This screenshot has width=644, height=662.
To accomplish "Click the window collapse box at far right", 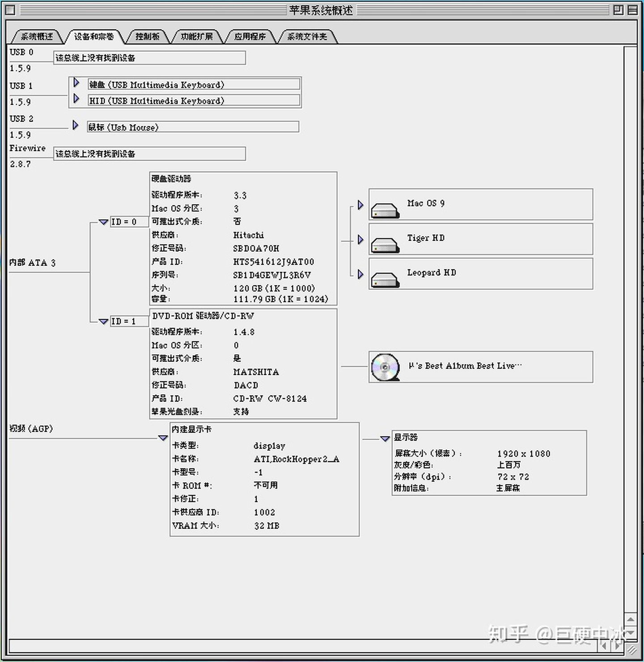I will point(633,10).
